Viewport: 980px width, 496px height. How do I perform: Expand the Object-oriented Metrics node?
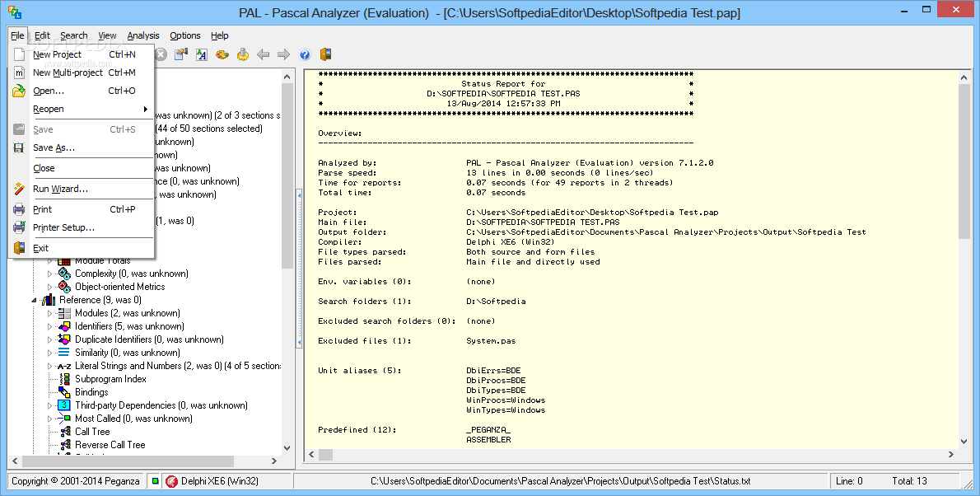click(x=50, y=287)
